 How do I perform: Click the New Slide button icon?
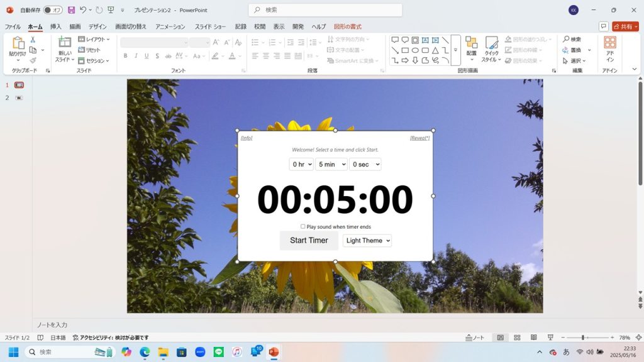tap(65, 42)
